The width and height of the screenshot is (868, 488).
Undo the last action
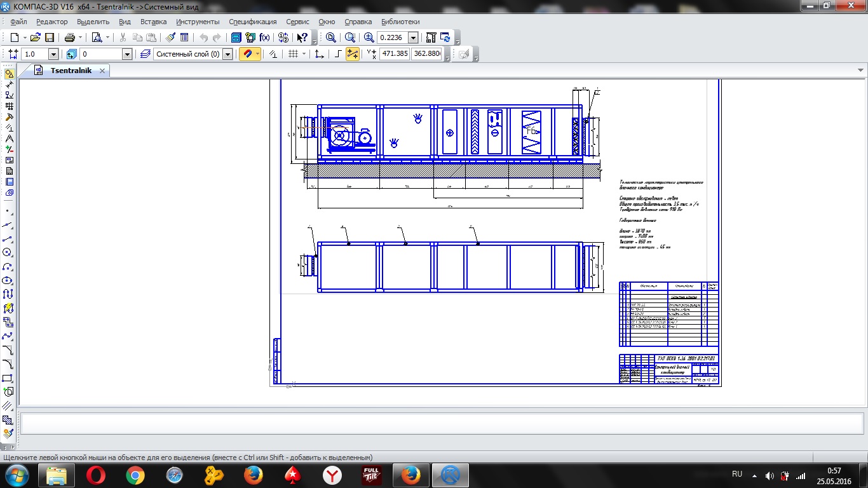point(203,37)
